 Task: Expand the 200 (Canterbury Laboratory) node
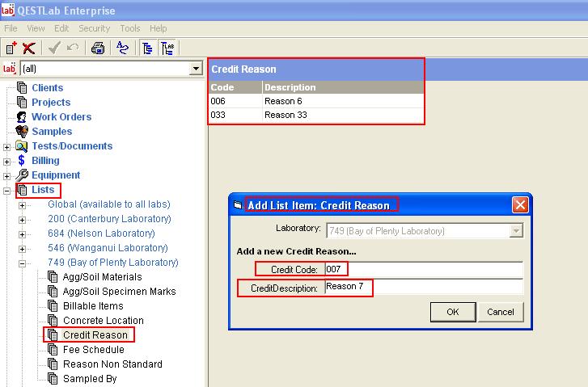click(x=22, y=219)
